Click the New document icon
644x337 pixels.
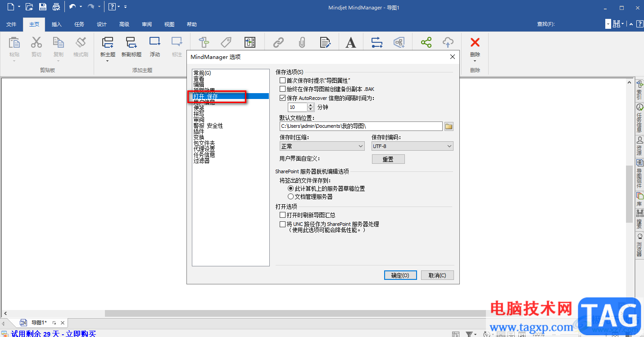10,7
